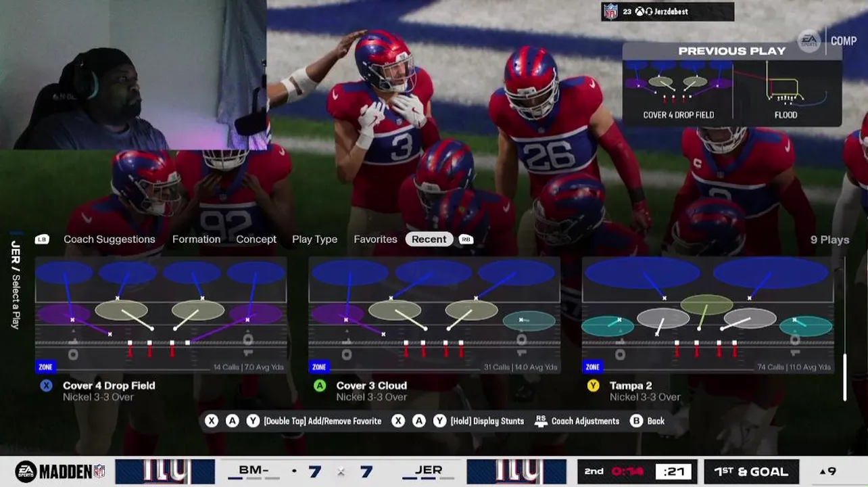Click the Y icon in the Hold Display Stunts hint
Screen dimensions: 868x487
click(439, 421)
